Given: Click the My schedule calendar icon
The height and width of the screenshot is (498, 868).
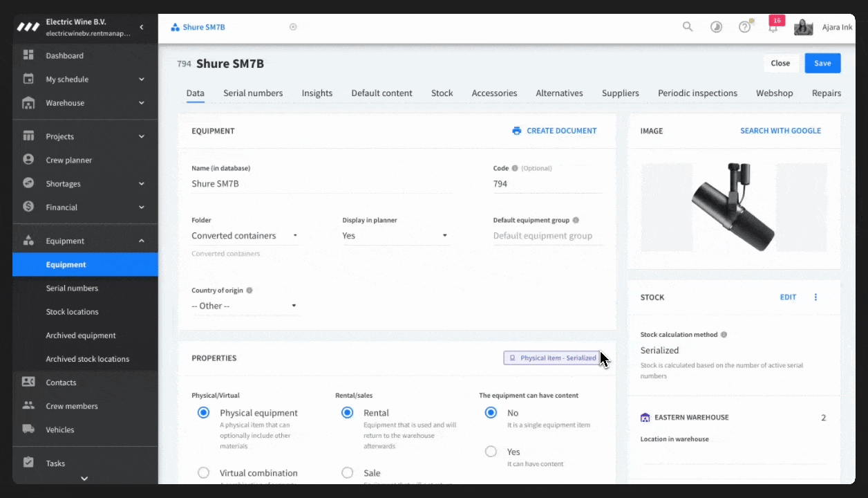Looking at the screenshot, I should 28,79.
